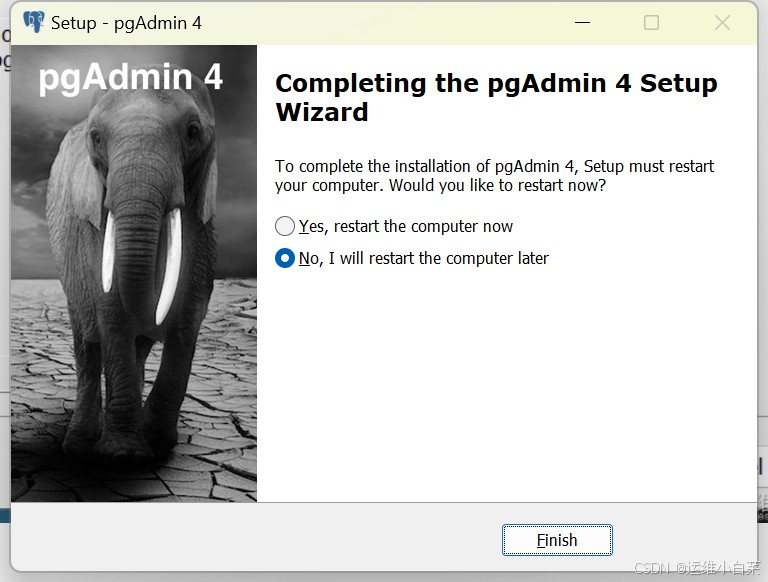Viewport: 768px width, 582px height.
Task: Click the "Yes, restart the computer now" label
Action: tap(406, 227)
